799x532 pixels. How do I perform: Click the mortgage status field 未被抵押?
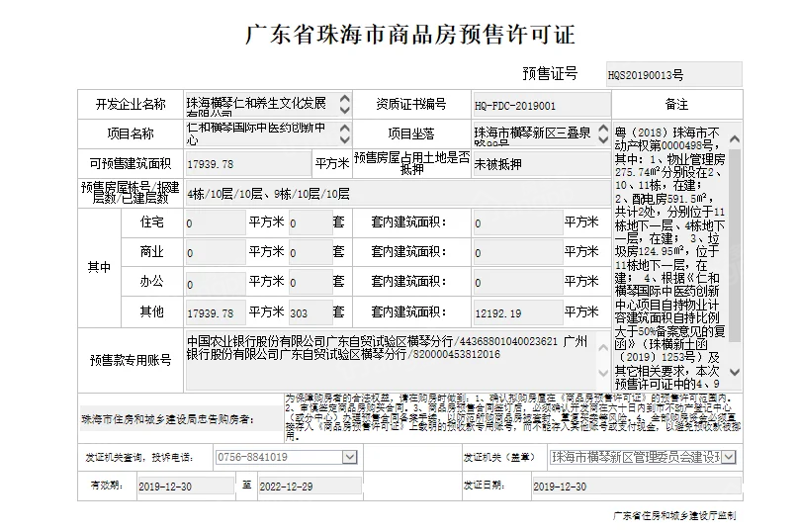(x=541, y=164)
